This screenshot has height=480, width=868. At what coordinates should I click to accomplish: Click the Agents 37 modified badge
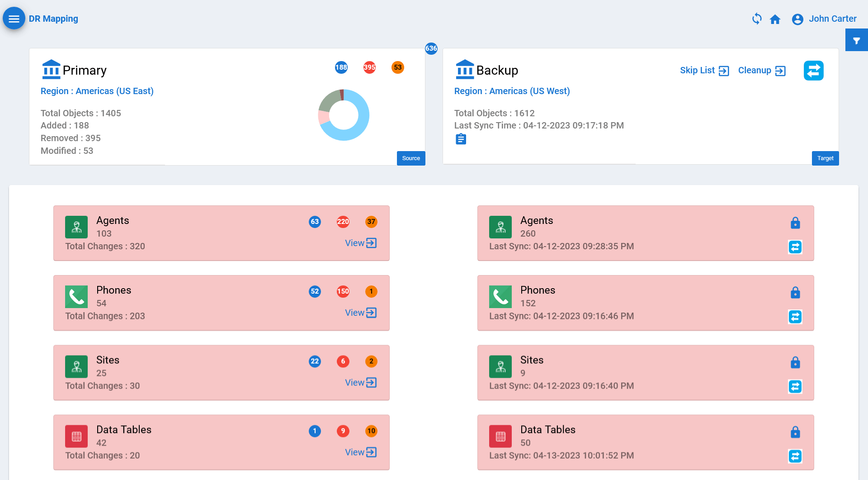(x=371, y=222)
